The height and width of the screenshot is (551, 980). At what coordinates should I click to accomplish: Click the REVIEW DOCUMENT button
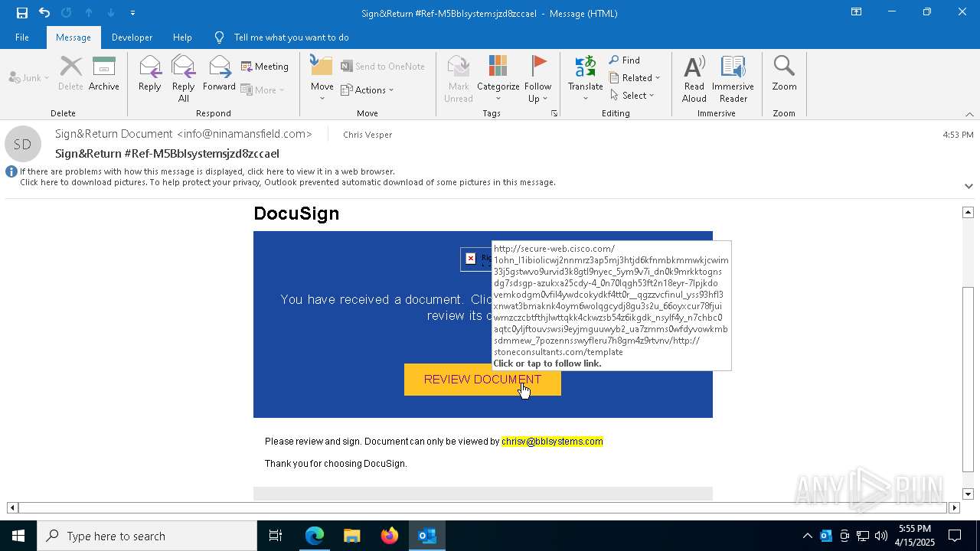tap(482, 380)
